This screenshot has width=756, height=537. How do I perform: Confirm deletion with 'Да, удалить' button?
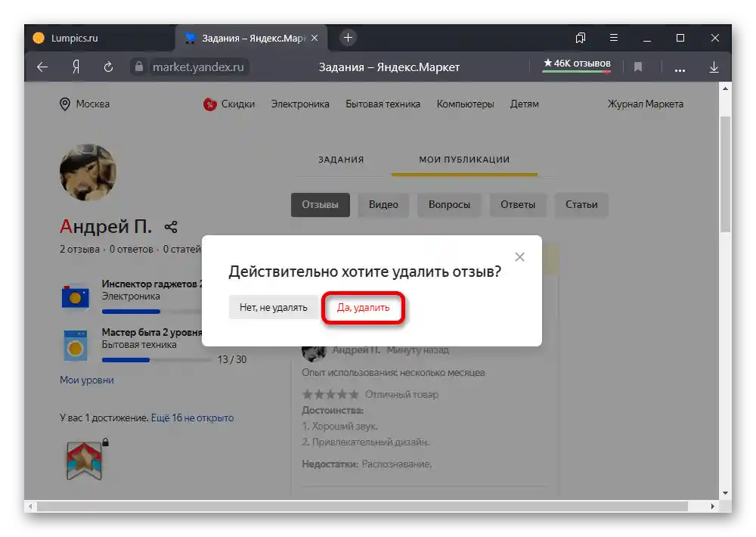tap(363, 308)
